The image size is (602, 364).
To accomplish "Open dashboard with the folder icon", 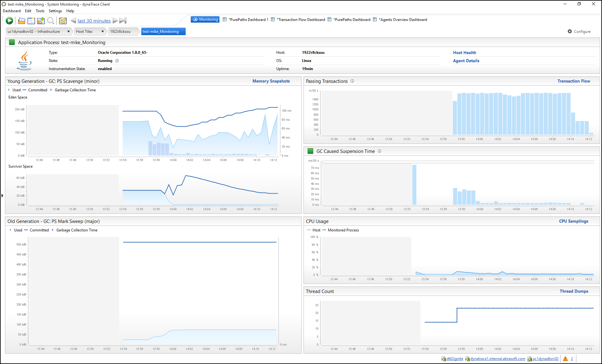I will [x=22, y=21].
